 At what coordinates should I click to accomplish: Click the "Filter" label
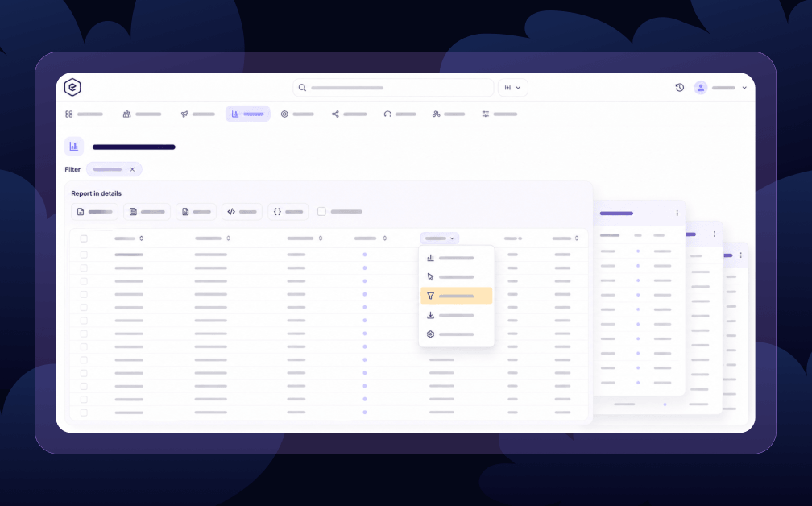(x=72, y=169)
